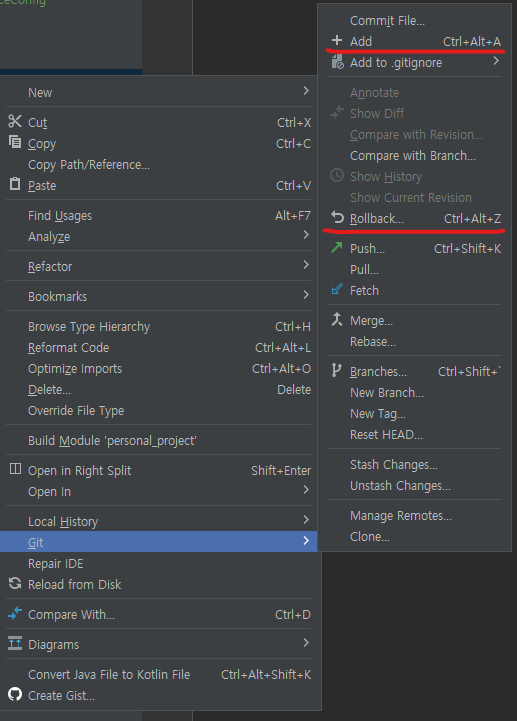Expand the New submenu arrow
Viewport: 517px width, 721px height.
pyautogui.click(x=306, y=91)
